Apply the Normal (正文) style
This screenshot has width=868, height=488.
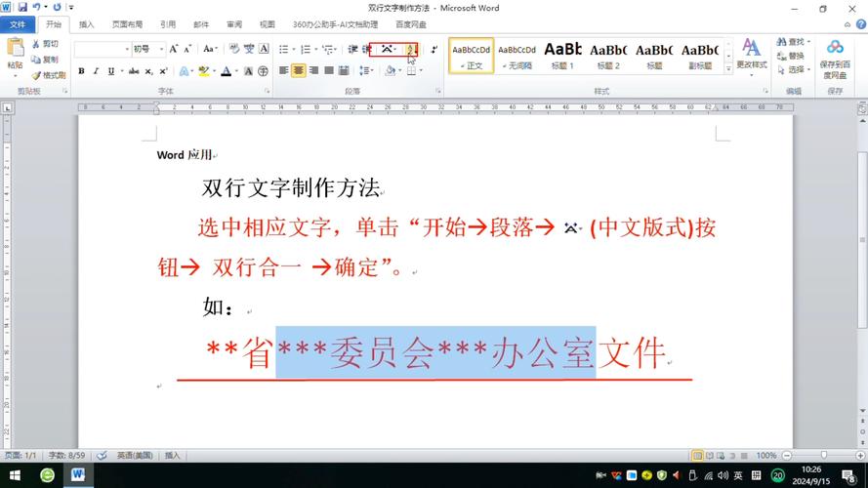point(471,56)
